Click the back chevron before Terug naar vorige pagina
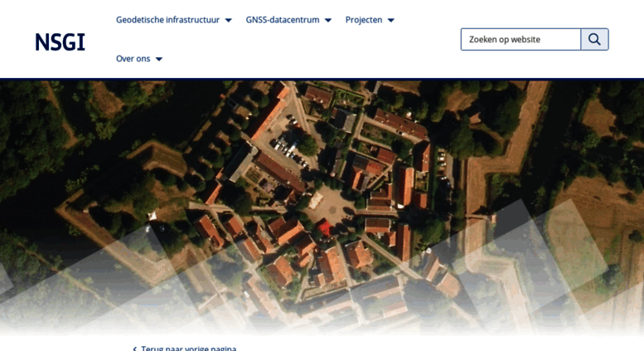Viewport: 644px width, 351px height. (x=135, y=349)
